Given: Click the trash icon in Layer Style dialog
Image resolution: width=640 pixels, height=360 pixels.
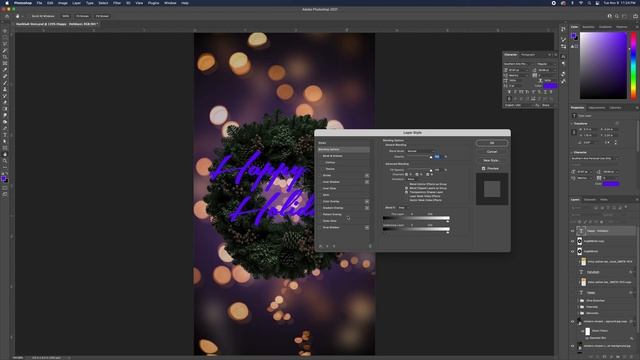Looking at the screenshot, I should (370, 246).
